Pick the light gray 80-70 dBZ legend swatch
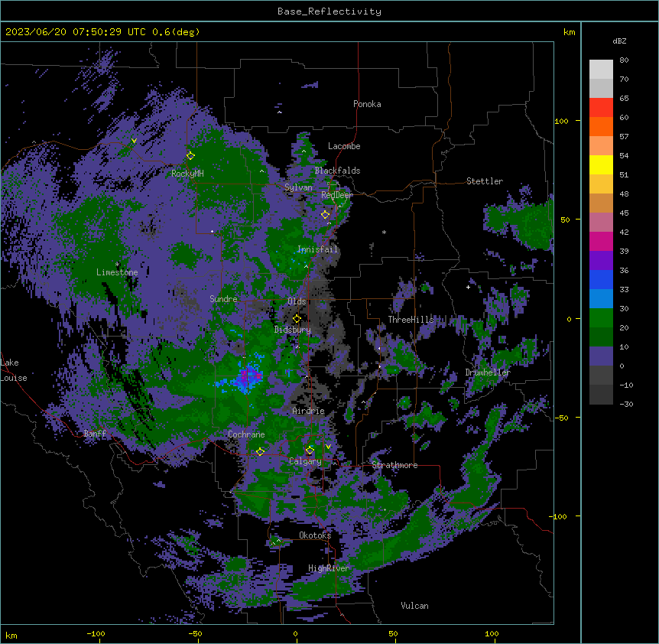659x644 pixels. pos(601,70)
